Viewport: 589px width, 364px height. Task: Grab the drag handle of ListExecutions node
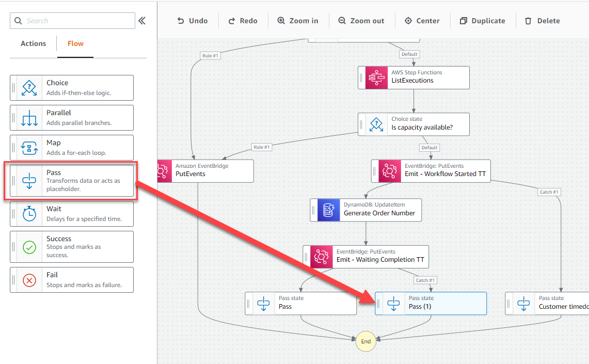point(361,78)
